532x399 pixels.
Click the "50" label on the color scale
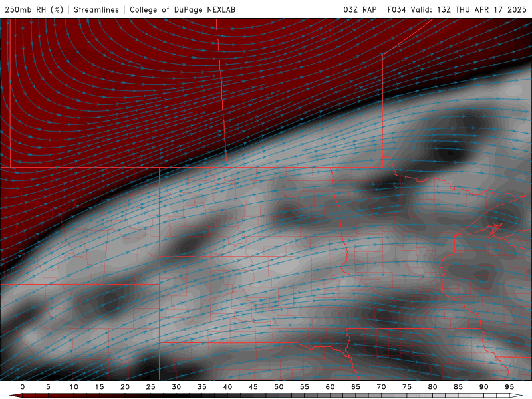tap(279, 387)
